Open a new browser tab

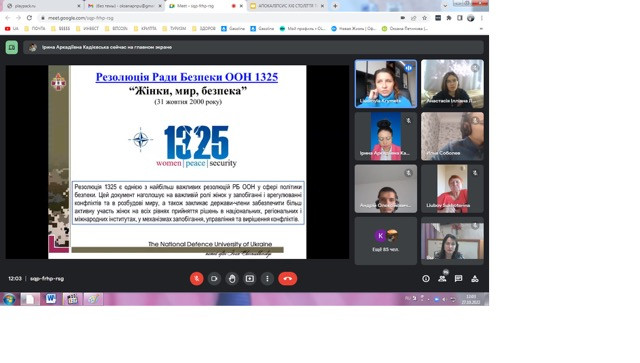point(335,6)
